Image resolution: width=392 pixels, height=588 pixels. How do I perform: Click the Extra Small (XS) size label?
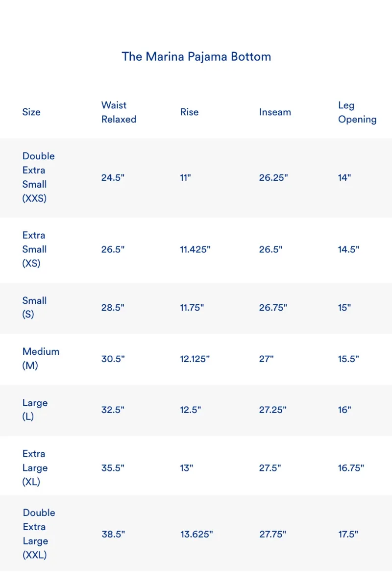[x=34, y=249]
